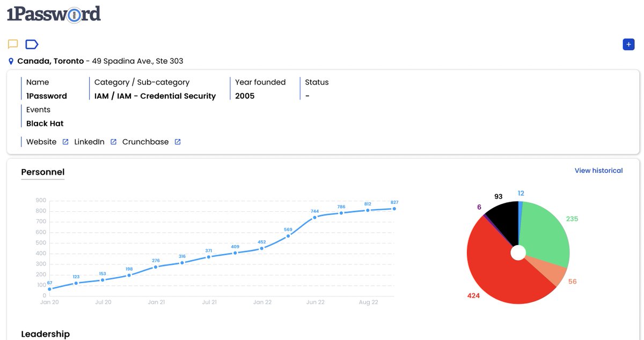This screenshot has height=340, width=644.
Task: Click the blue plus button
Action: tap(628, 45)
